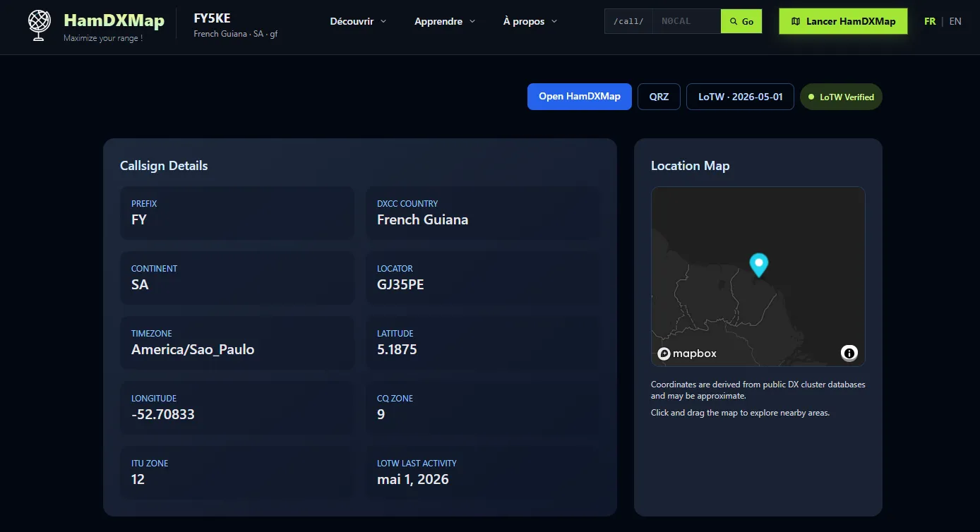980x532 pixels.
Task: Click the callsign input field NOCAL
Action: tap(686, 21)
